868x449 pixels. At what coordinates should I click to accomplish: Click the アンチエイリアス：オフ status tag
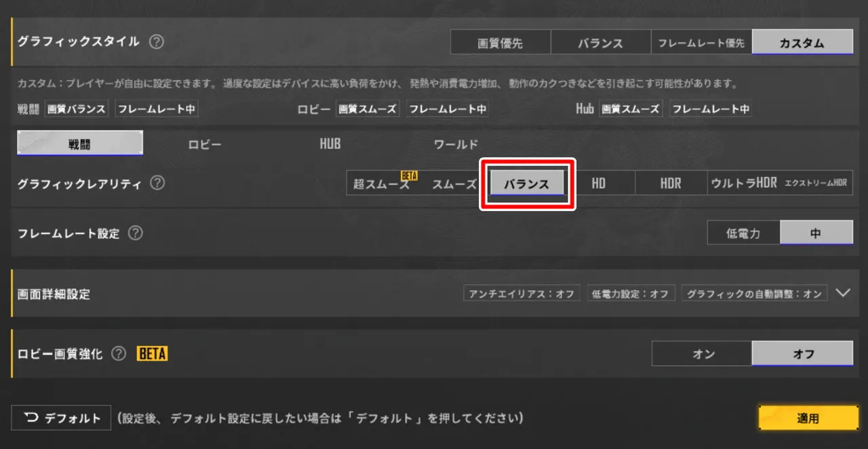522,293
